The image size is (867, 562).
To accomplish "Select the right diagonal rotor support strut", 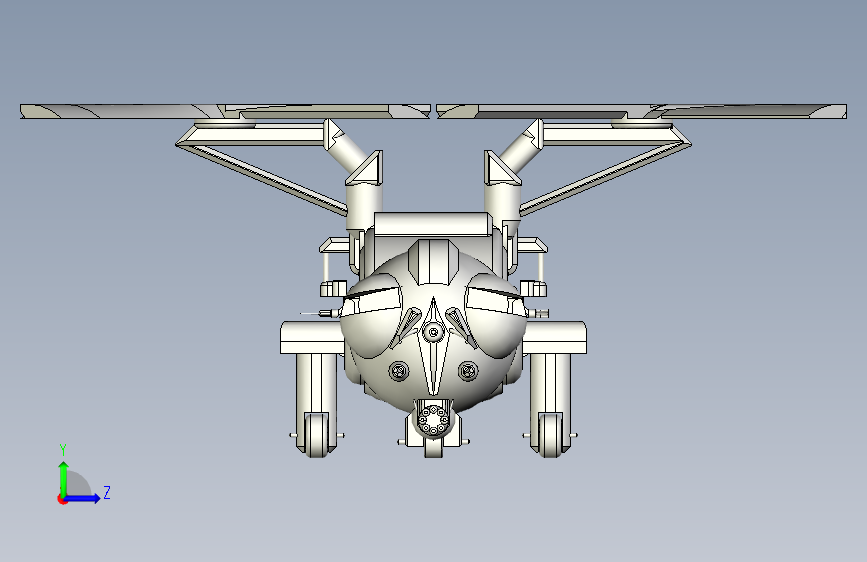I will [605, 178].
